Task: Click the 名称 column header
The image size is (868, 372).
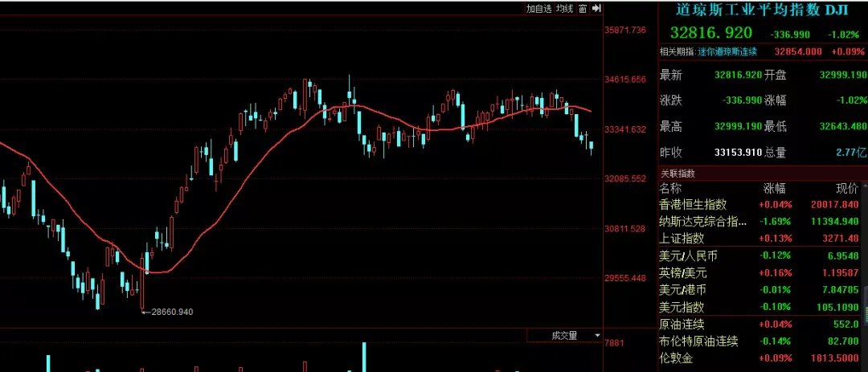Action: [x=670, y=188]
